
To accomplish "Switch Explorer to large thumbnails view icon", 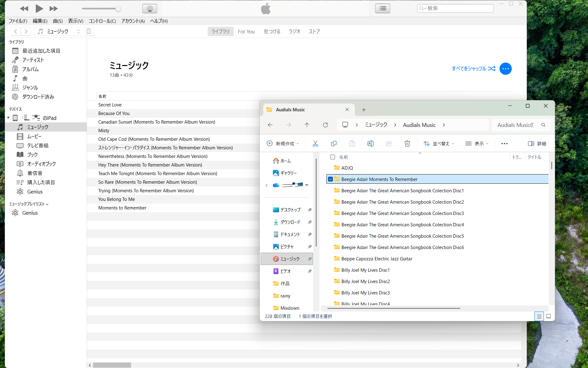I will [548, 316].
